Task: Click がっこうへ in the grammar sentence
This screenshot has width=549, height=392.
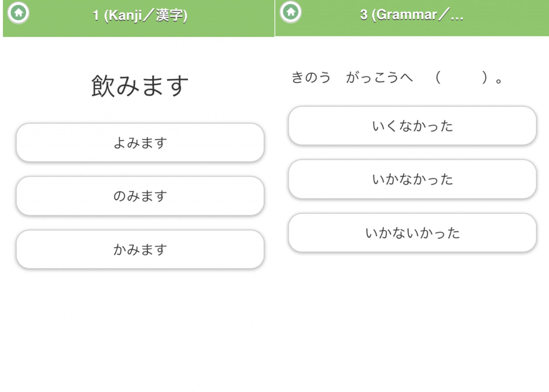Action: pos(379,78)
